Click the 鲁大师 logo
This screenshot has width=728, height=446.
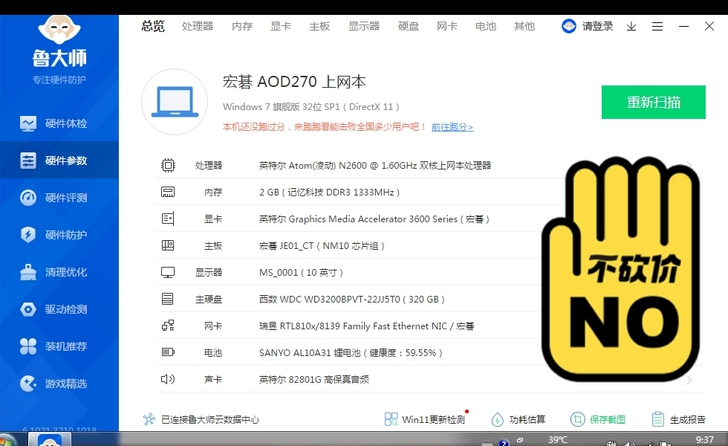pyautogui.click(x=59, y=42)
